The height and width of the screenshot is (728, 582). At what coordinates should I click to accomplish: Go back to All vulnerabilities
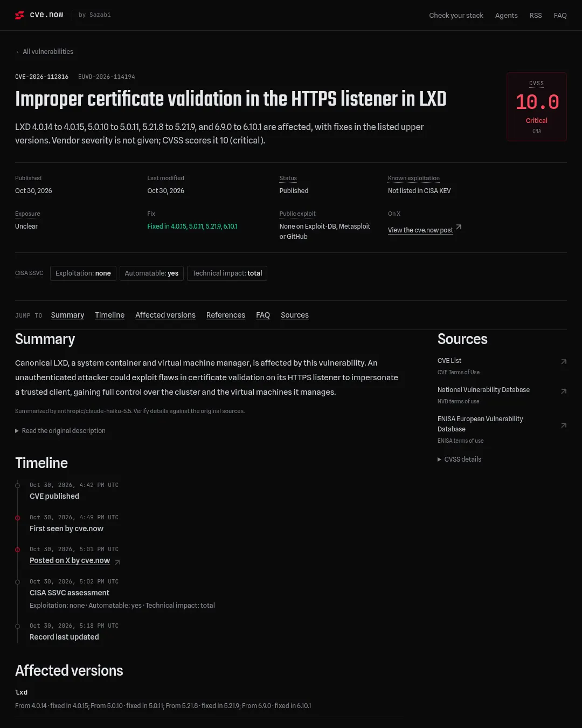point(44,52)
